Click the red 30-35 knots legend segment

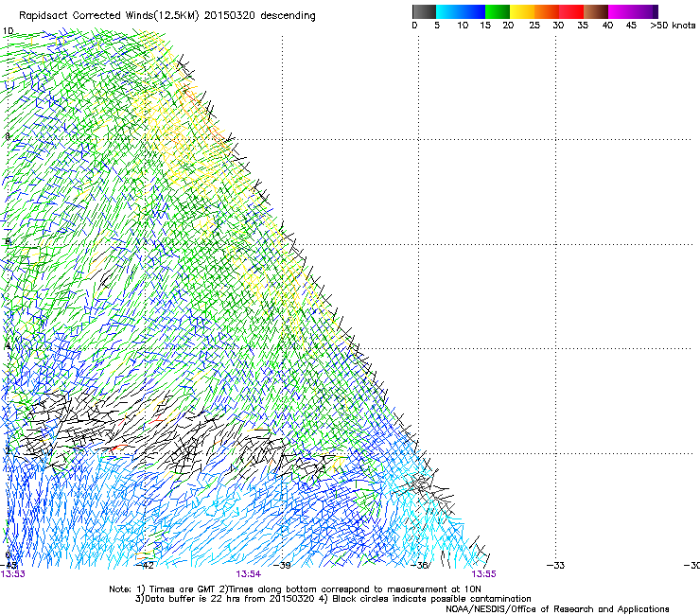[x=571, y=11]
